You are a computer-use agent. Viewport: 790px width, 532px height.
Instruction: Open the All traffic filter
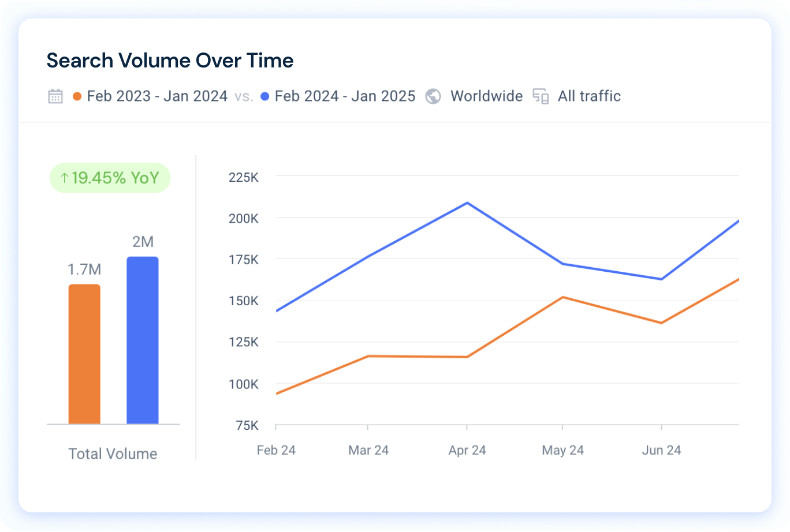point(588,96)
